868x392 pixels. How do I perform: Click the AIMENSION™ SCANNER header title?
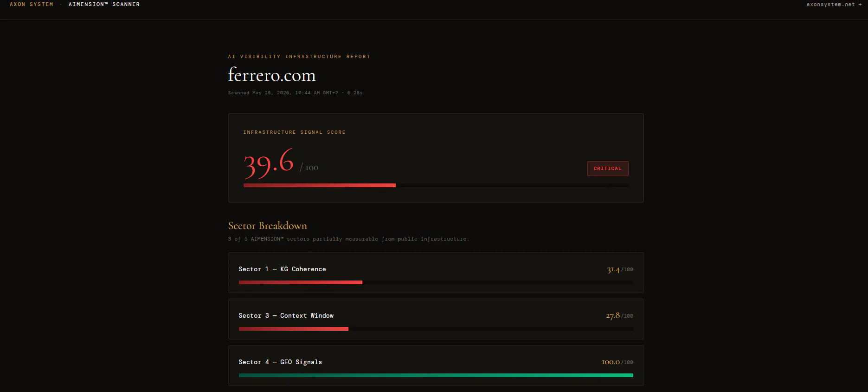(x=104, y=5)
